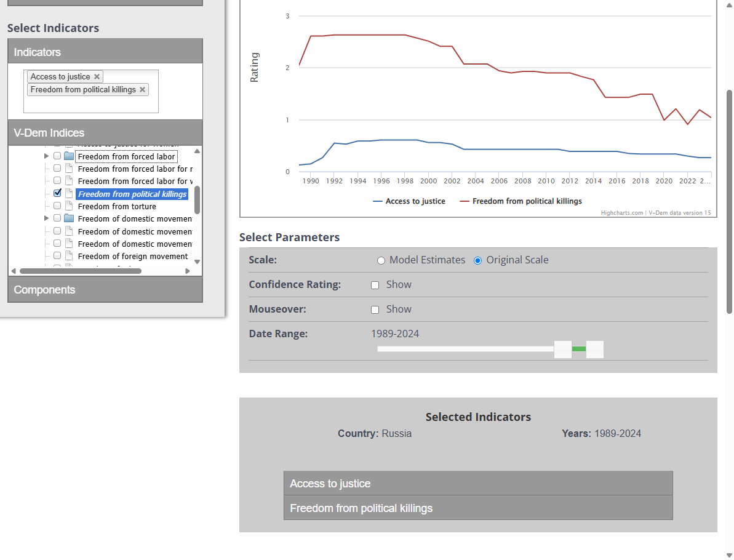Toggle the V-Dem Indices accordion header
The image size is (734, 560).
coord(105,132)
